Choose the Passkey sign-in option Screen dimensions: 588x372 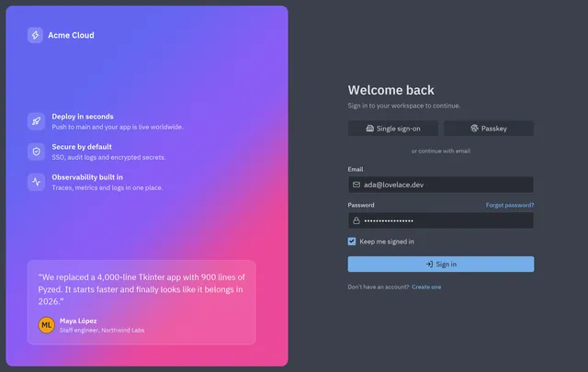pos(489,129)
